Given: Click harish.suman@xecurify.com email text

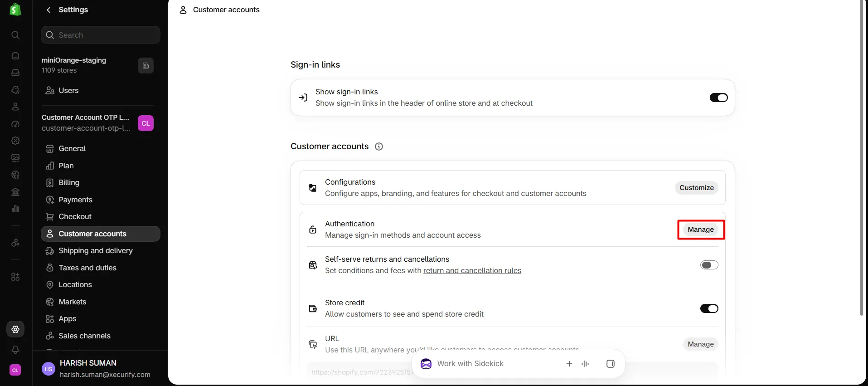Looking at the screenshot, I should [x=105, y=375].
